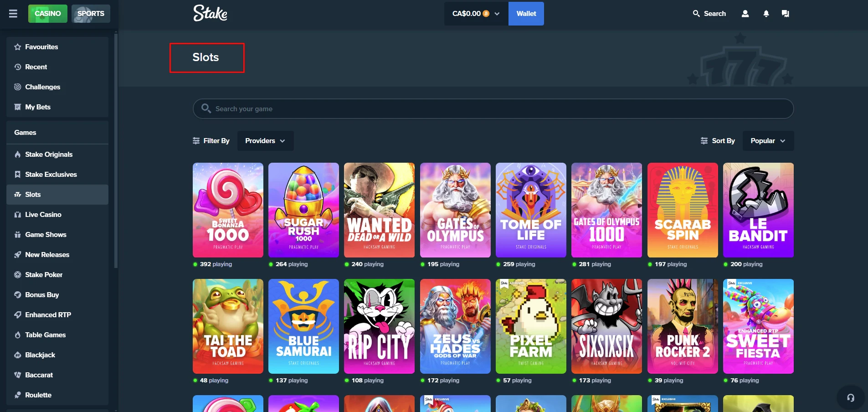Click the headset support icon
This screenshot has height=412, width=868.
[x=850, y=397]
